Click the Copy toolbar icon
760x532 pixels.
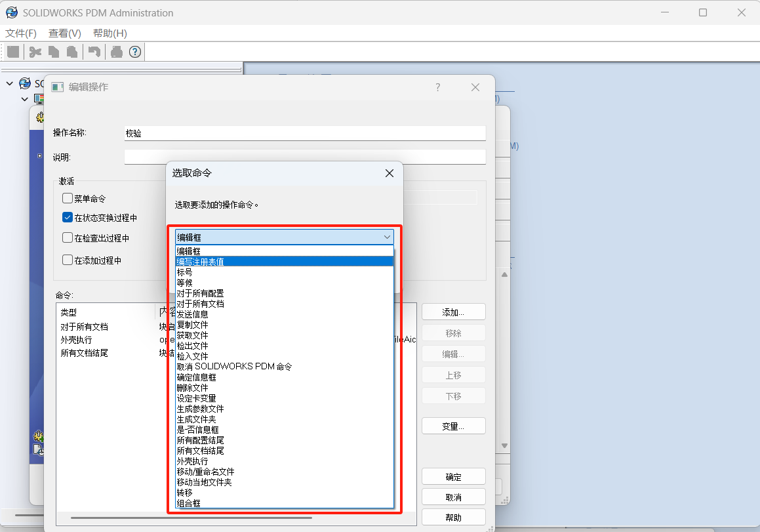tap(54, 52)
